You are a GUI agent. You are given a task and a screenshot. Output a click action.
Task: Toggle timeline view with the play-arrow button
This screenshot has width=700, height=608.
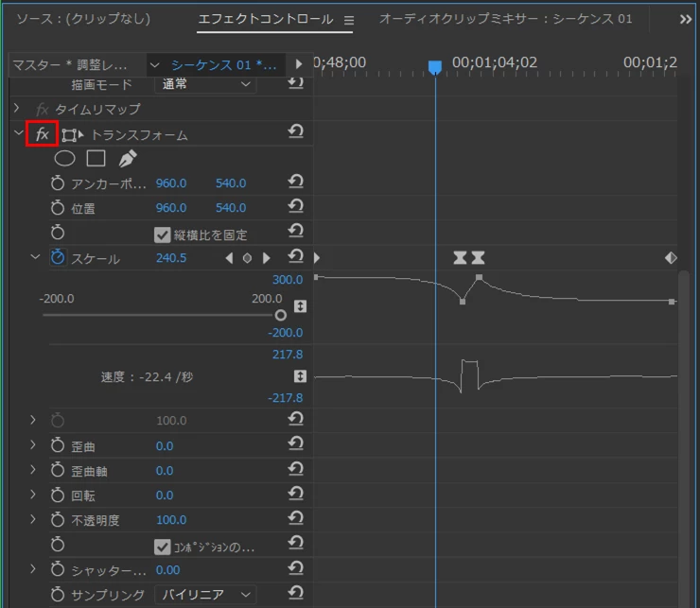pyautogui.click(x=299, y=64)
